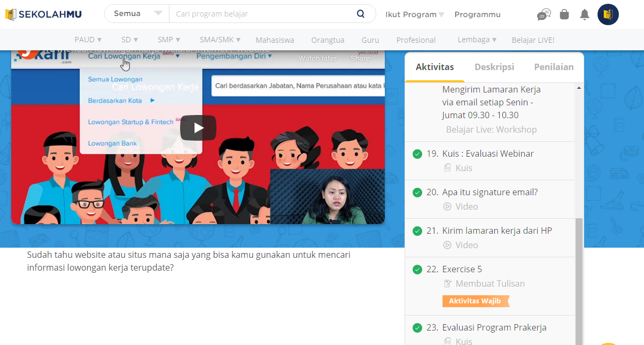Click writing icon beside Membuat Tulisan
This screenshot has height=345, width=644.
coord(447,283)
